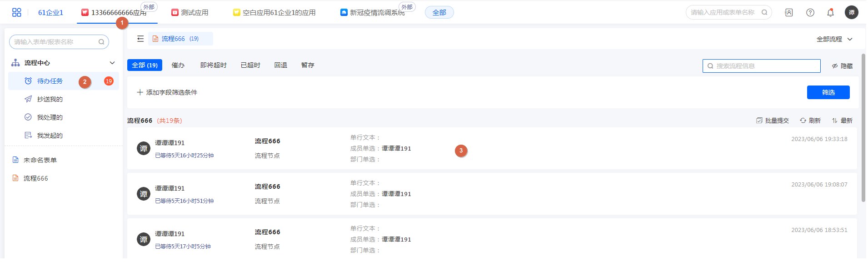Select 抄送我的 in the sidebar

(50, 99)
